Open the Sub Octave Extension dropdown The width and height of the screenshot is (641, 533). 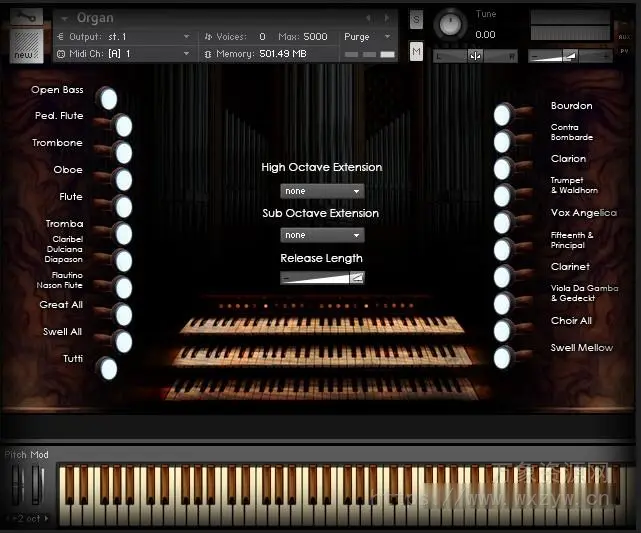click(x=322, y=235)
